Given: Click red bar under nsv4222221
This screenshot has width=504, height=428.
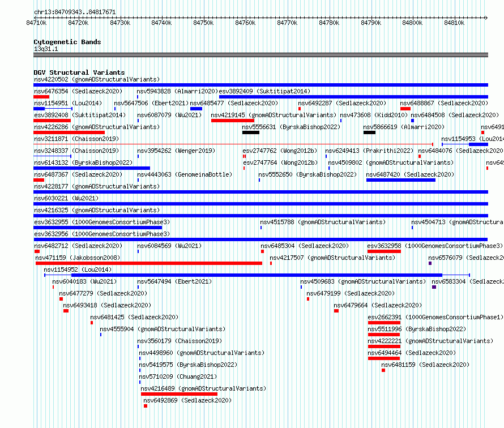Looking at the screenshot, I should pos(384,346).
